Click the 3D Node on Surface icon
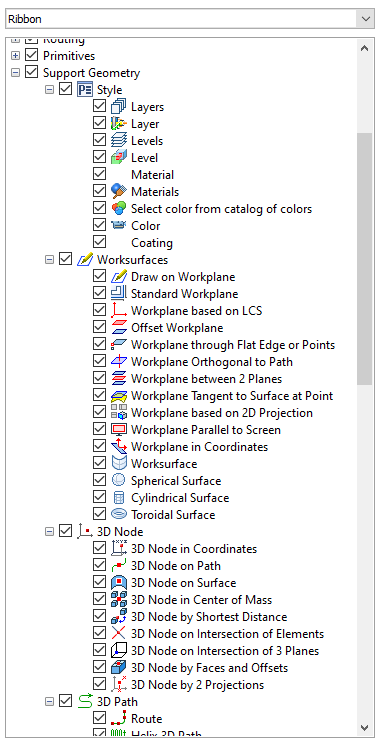The image size is (379, 745). pyautogui.click(x=118, y=583)
